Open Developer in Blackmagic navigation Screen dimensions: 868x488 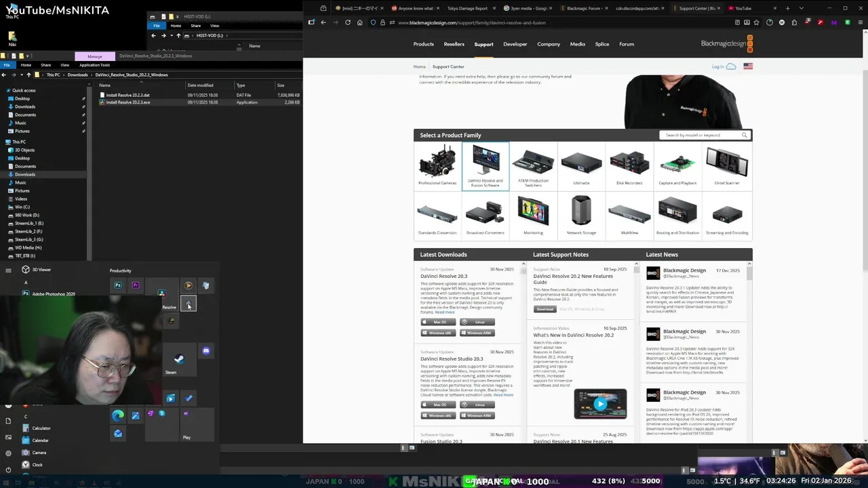[515, 44]
